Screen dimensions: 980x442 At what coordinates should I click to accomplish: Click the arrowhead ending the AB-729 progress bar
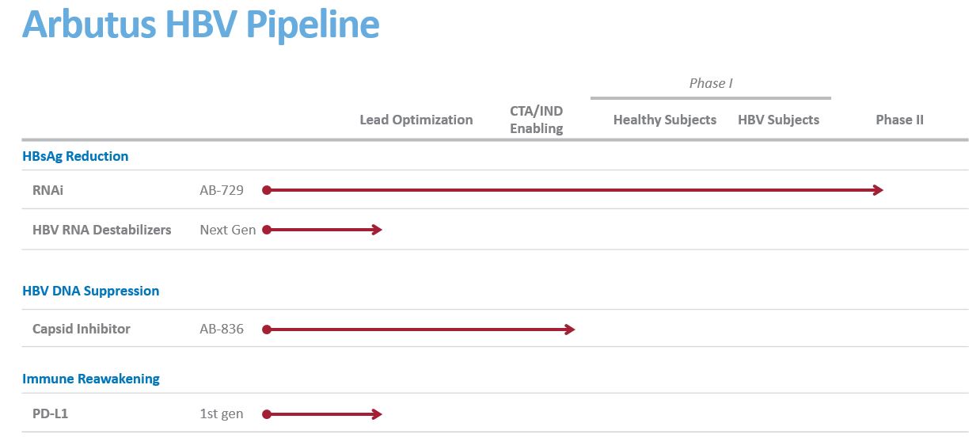(x=879, y=190)
